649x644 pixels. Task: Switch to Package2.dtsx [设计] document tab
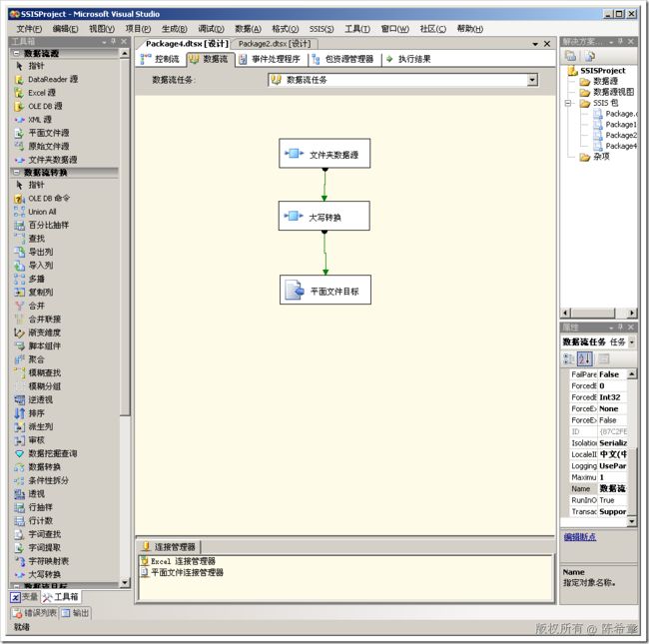(x=275, y=44)
